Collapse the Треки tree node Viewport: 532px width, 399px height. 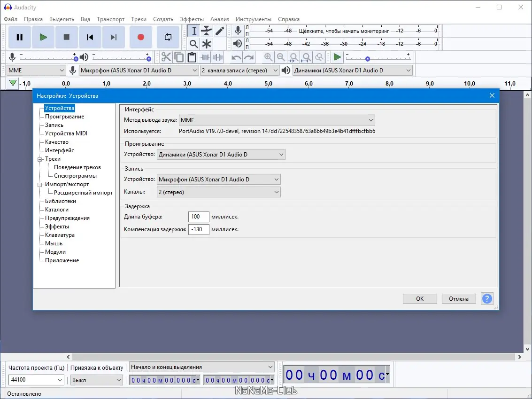[40, 159]
